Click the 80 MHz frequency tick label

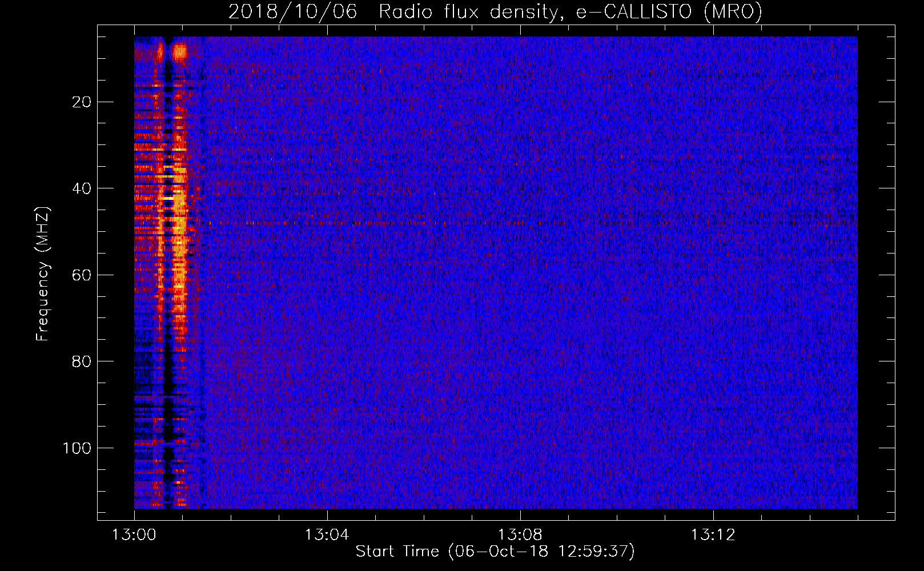point(82,361)
